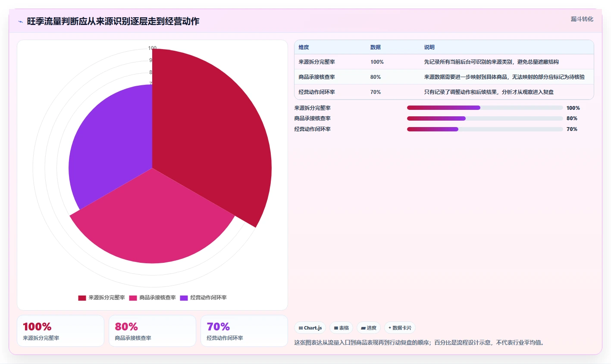Open the 70% 经营动作闭环率 data card

(244, 331)
